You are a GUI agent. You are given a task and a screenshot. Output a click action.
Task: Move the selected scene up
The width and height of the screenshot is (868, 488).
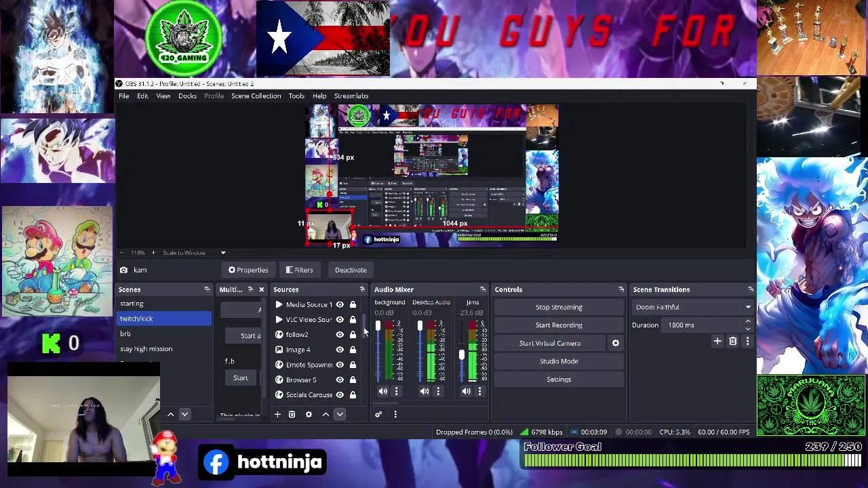(171, 414)
